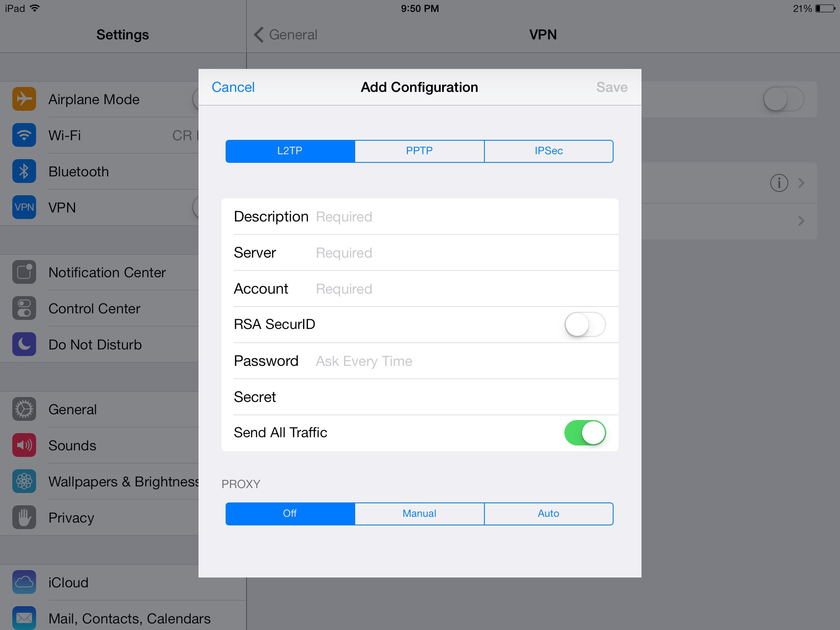
Task: Turn on the Airplane Mode switch
Action: point(783,99)
